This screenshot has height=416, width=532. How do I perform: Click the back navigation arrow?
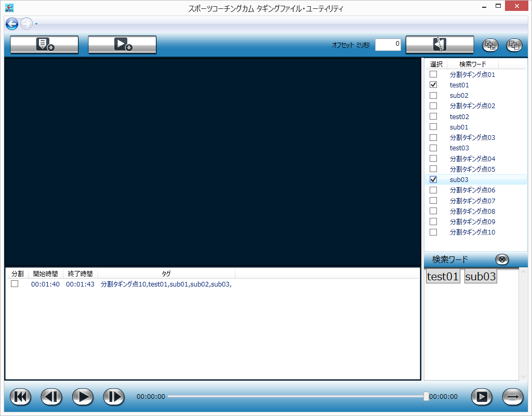(x=12, y=24)
